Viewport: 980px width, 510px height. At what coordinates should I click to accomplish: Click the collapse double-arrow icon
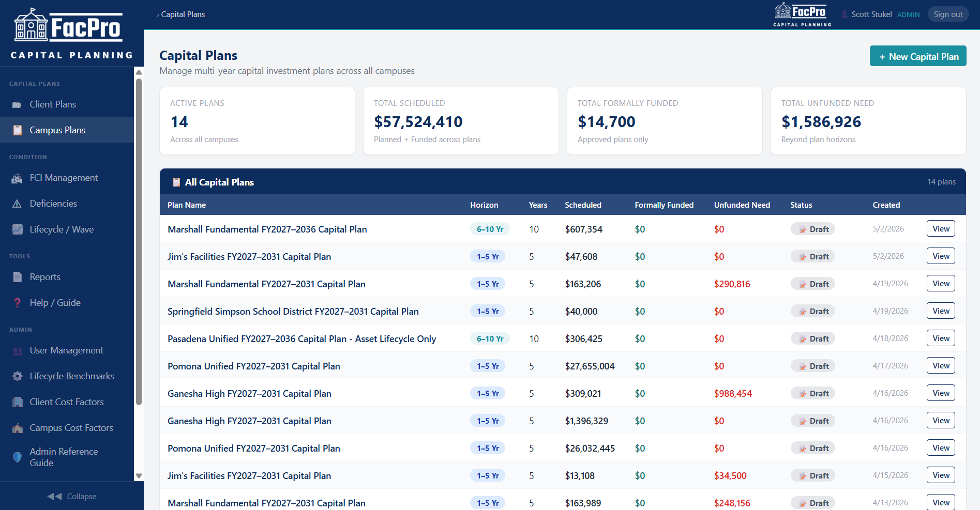[x=54, y=496]
